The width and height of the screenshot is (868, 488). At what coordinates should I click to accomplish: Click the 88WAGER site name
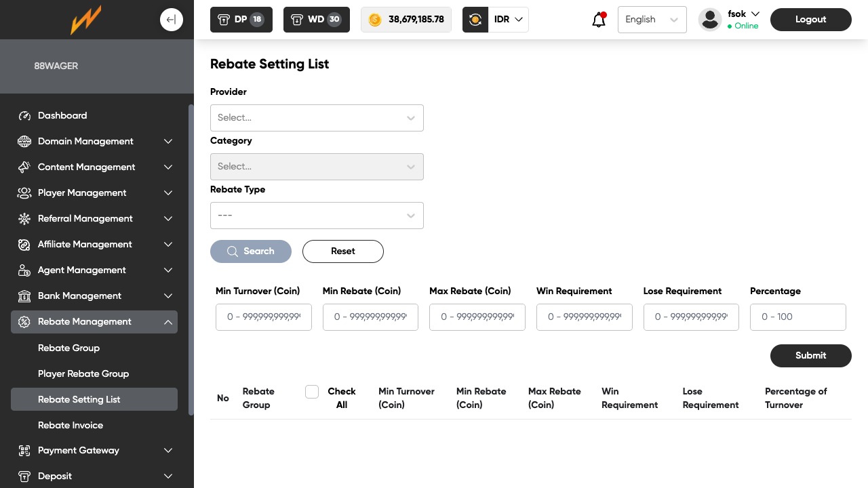point(56,66)
